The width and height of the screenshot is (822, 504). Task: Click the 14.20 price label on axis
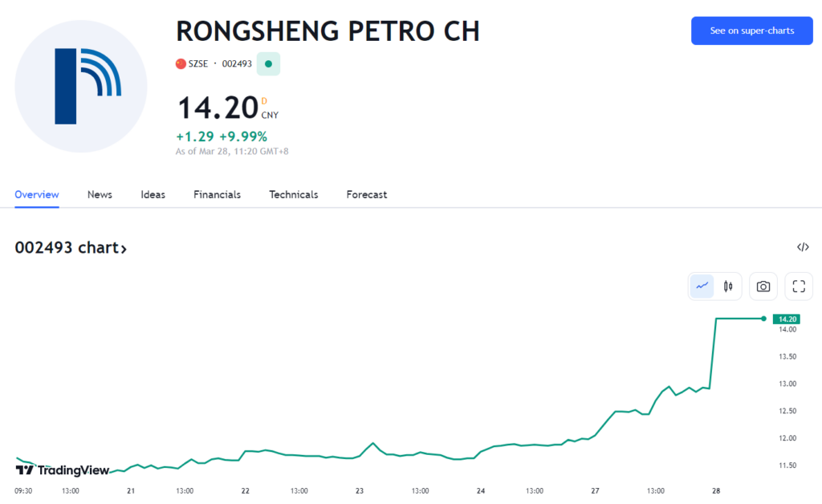coord(787,319)
